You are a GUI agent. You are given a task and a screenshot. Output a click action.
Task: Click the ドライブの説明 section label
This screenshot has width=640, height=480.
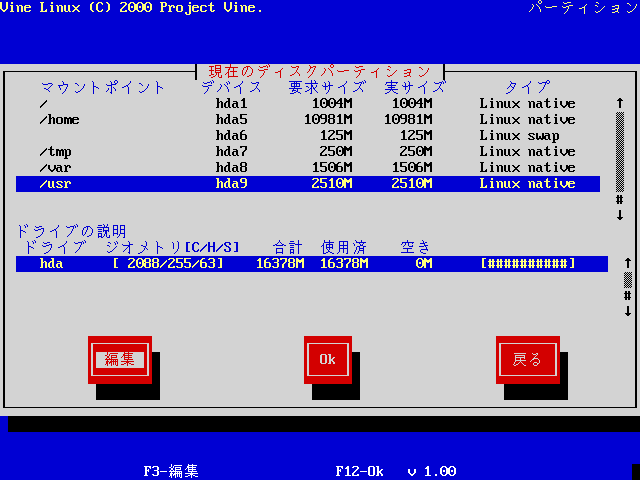point(71,231)
